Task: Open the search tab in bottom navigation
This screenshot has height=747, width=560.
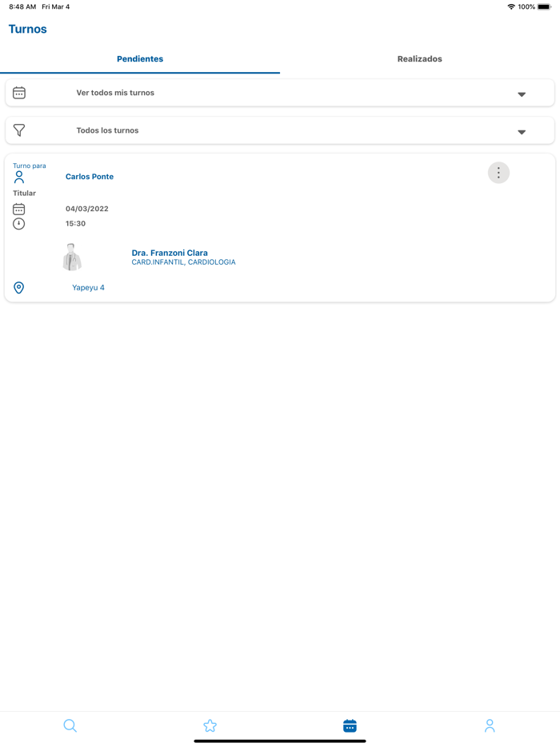Action: [70, 725]
